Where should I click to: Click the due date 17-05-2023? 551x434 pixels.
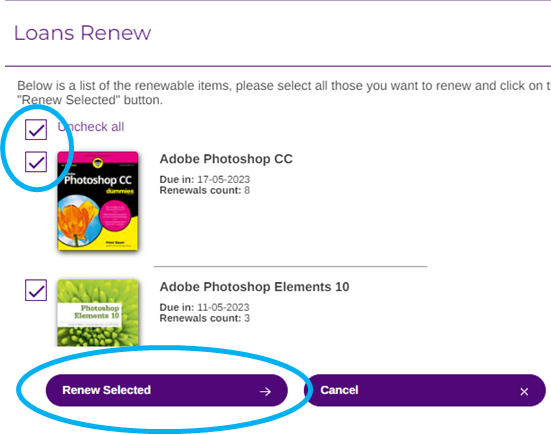pos(223,180)
